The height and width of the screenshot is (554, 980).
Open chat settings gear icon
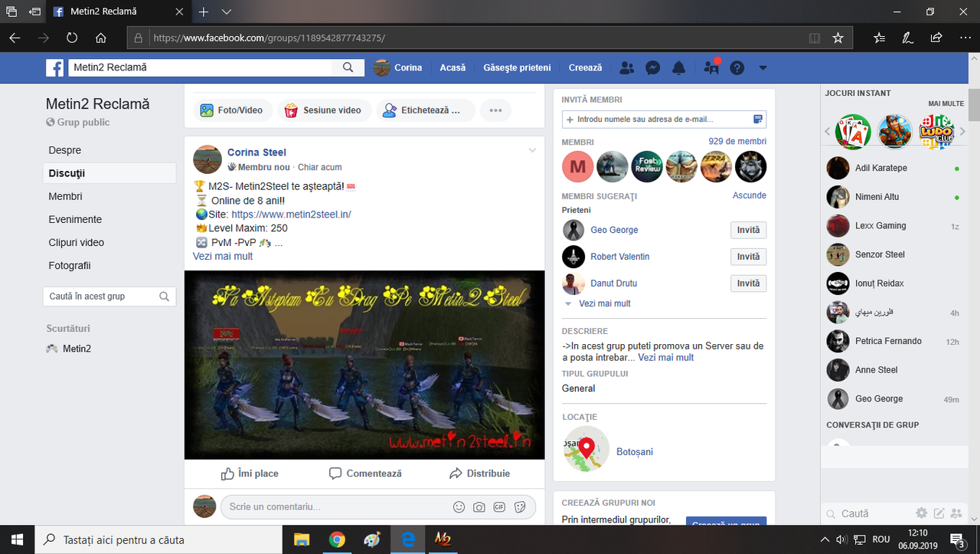point(922,513)
